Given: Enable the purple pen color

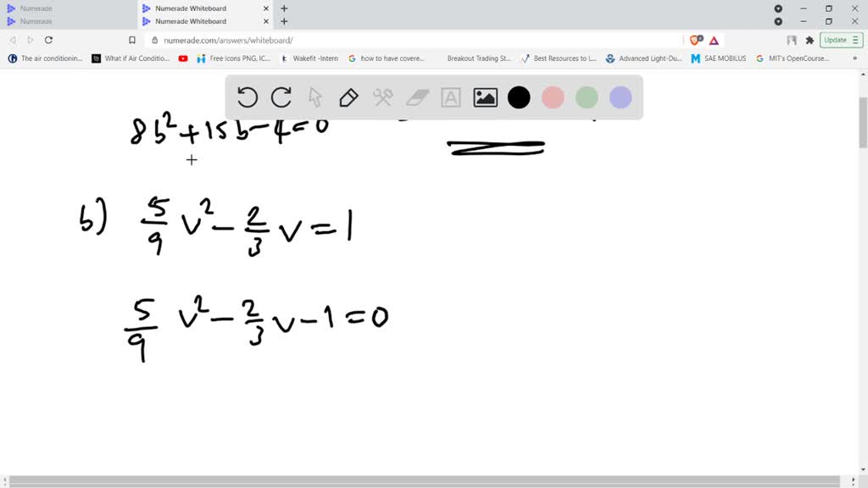Looking at the screenshot, I should tap(620, 97).
